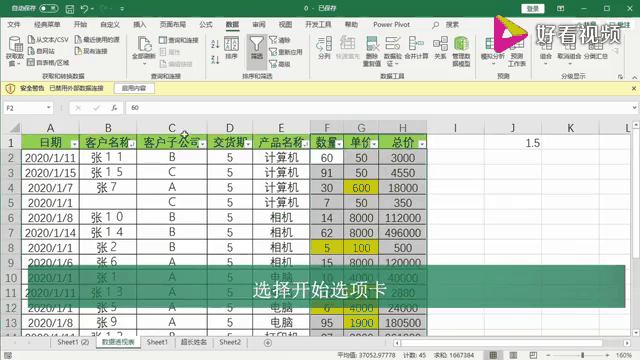Open filter dropdown on 客户子公司 header
Image resolution: width=640 pixels, height=360 pixels.
202,144
